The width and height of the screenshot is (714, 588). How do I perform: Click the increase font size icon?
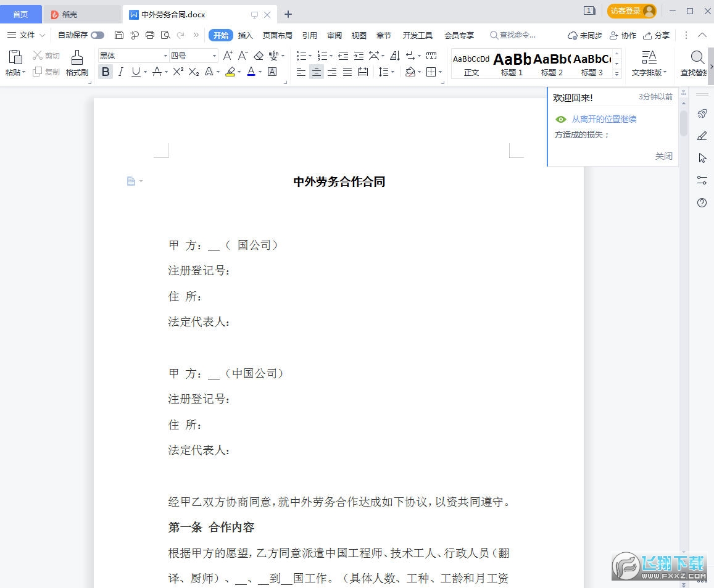(x=228, y=56)
